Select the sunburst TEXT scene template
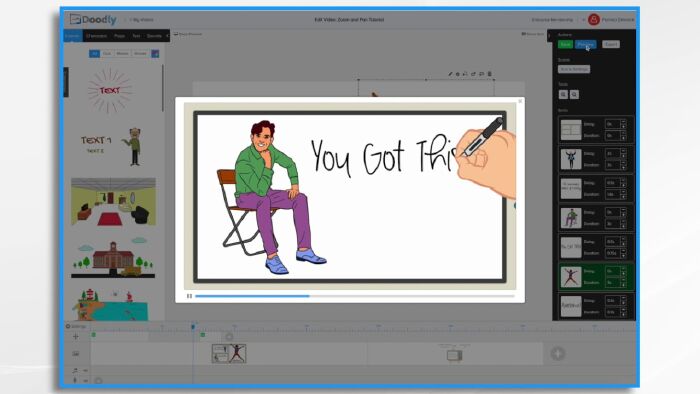Image resolution: width=700 pixels, height=394 pixels. tap(110, 91)
